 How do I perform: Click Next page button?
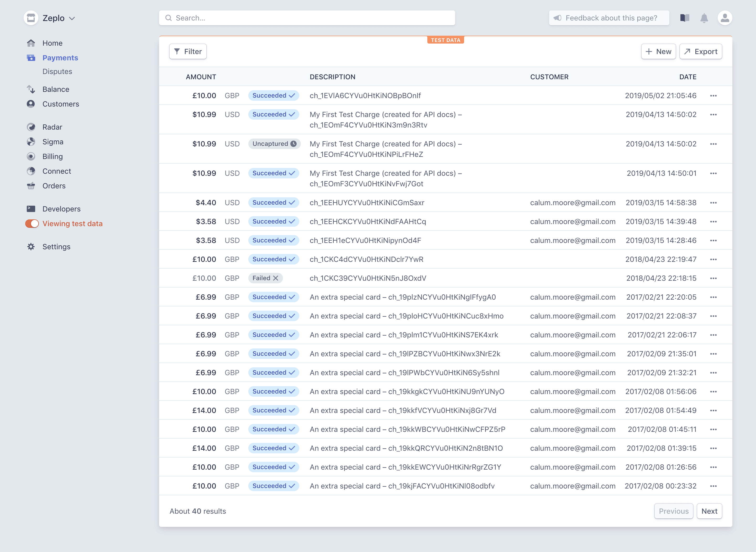point(709,511)
